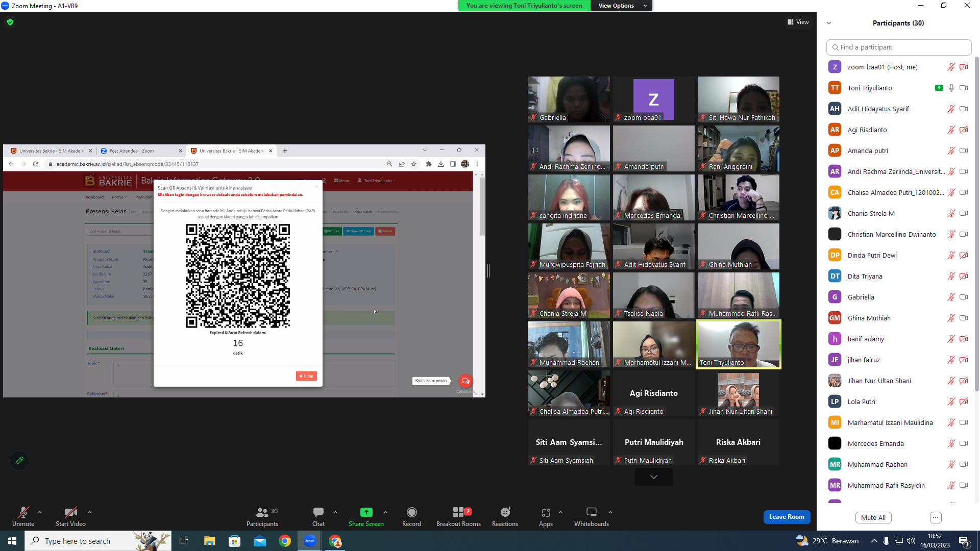This screenshot has height=551, width=980.
Task: Go back in the shared browser
Action: pyautogui.click(x=11, y=164)
